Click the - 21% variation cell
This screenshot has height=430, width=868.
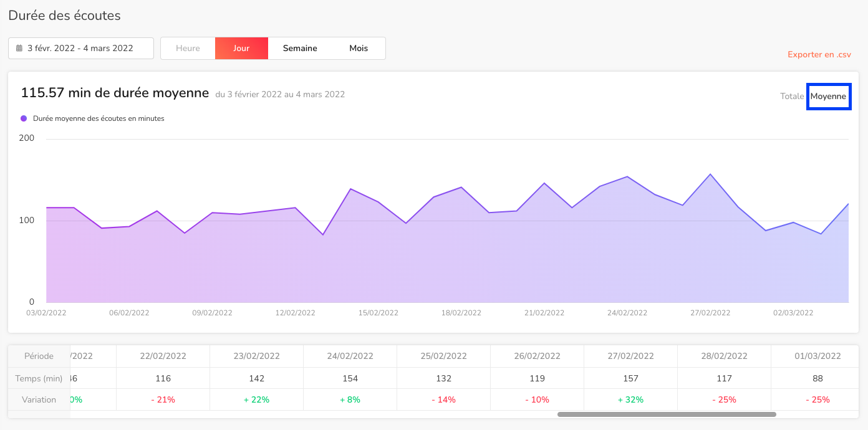[163, 399]
